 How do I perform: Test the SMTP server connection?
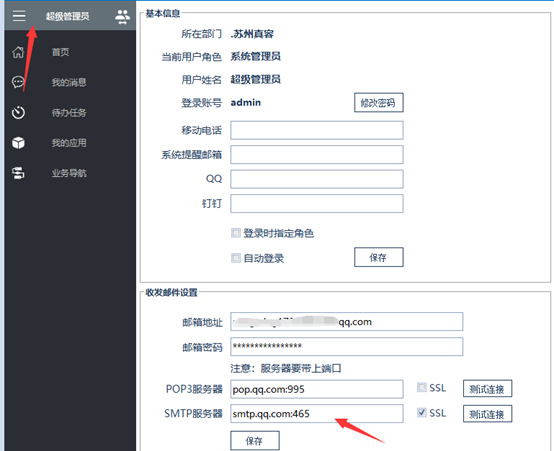[x=487, y=414]
